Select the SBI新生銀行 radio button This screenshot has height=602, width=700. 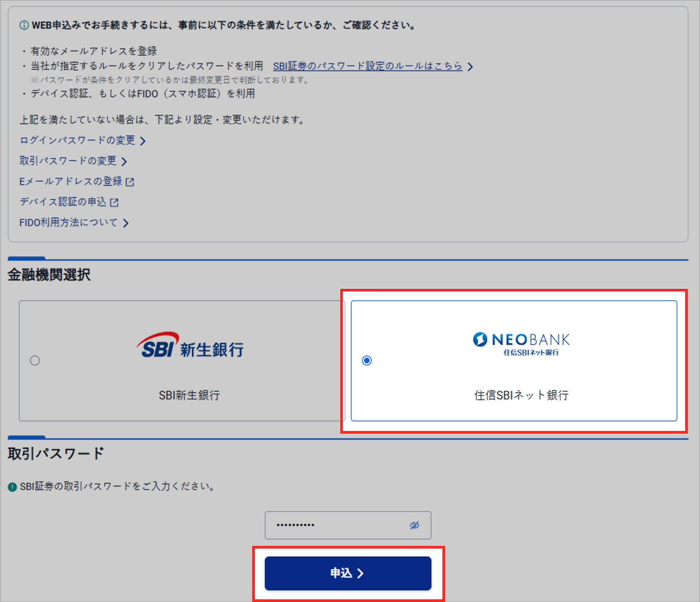(35, 360)
